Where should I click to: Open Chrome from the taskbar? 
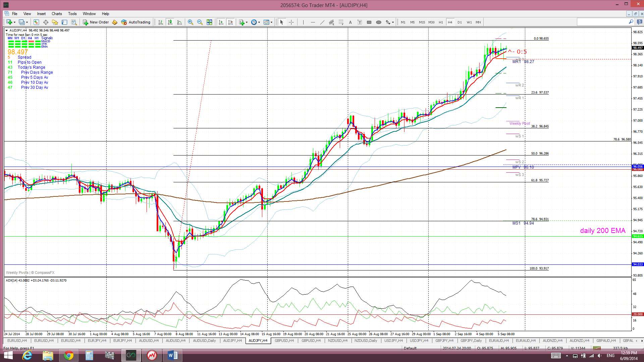click(x=68, y=355)
